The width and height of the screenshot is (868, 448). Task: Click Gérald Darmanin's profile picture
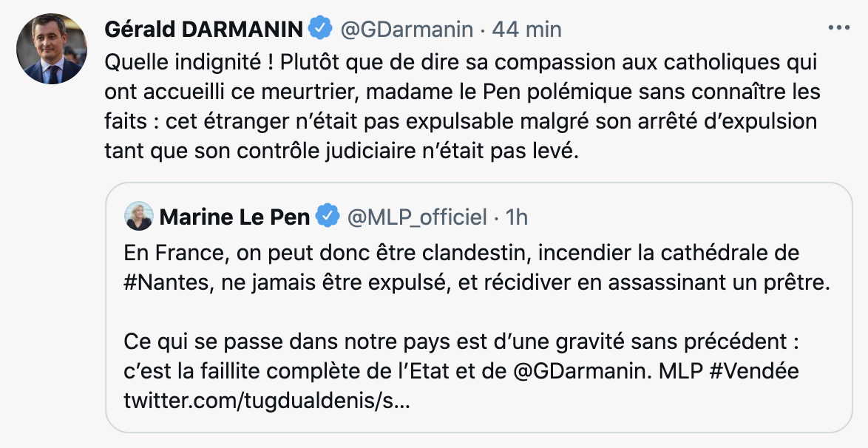tap(52, 49)
